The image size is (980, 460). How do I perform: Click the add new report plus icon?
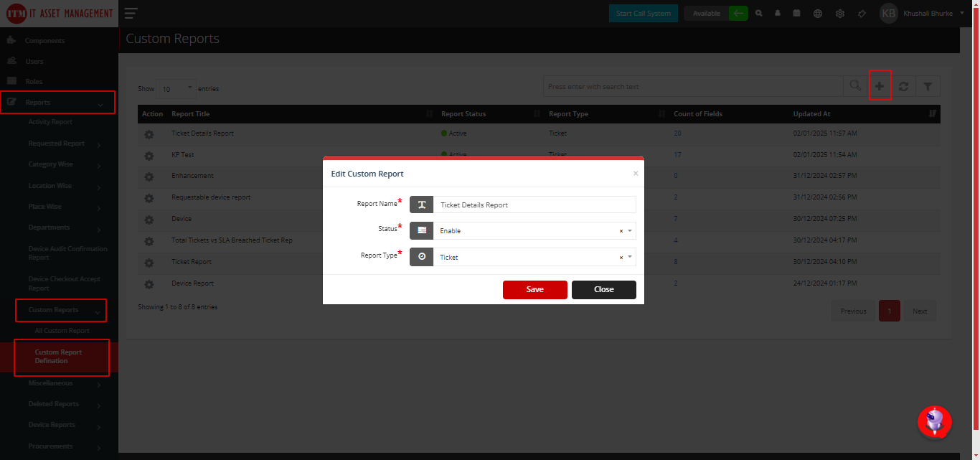point(880,86)
